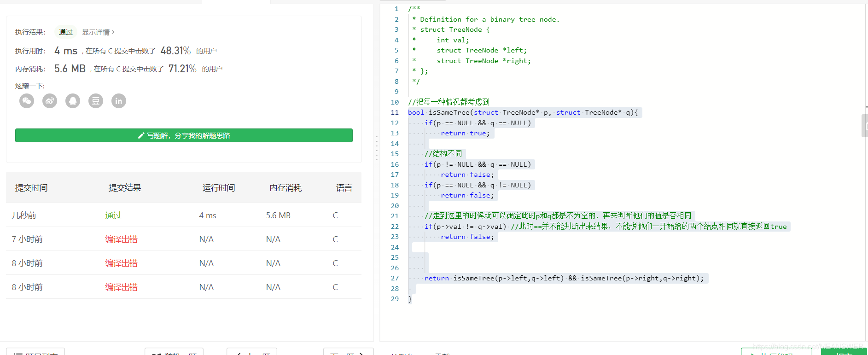Share the result via the QQ icon
The image size is (868, 355).
[73, 101]
